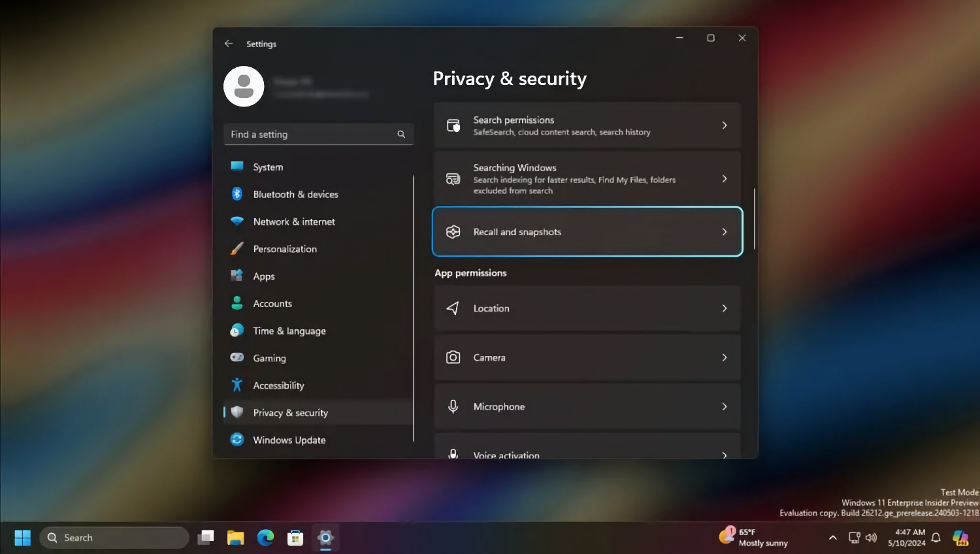
Task: Open Recall and snapshots via its chevron
Action: tap(724, 232)
